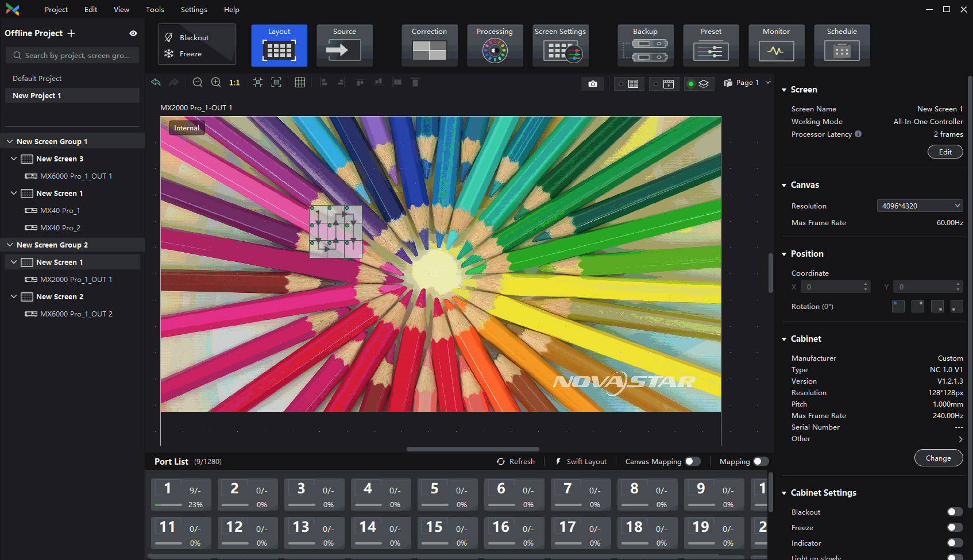Click the align-right cabinets icon
Viewport: 973px width, 560px height.
click(341, 83)
